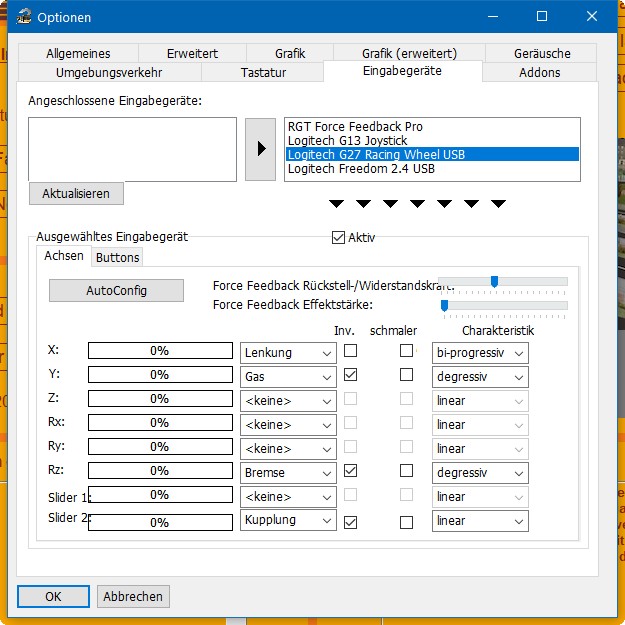625x625 pixels.
Task: Confirm settings with the OK button
Action: coord(53,596)
